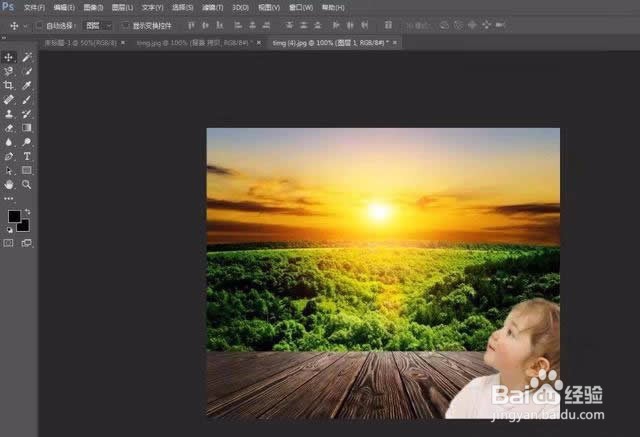640x437 pixels.
Task: Reset default foreground and background colors
Action: coord(9,230)
